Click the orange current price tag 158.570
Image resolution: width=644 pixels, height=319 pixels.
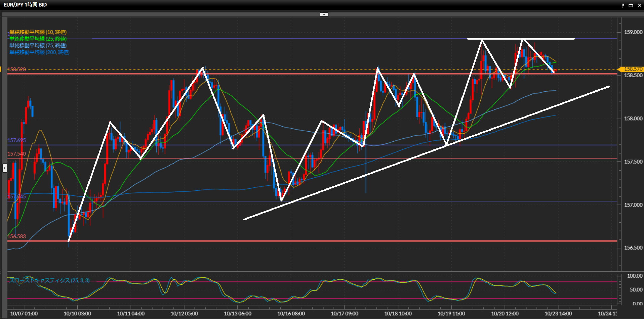[x=633, y=69]
